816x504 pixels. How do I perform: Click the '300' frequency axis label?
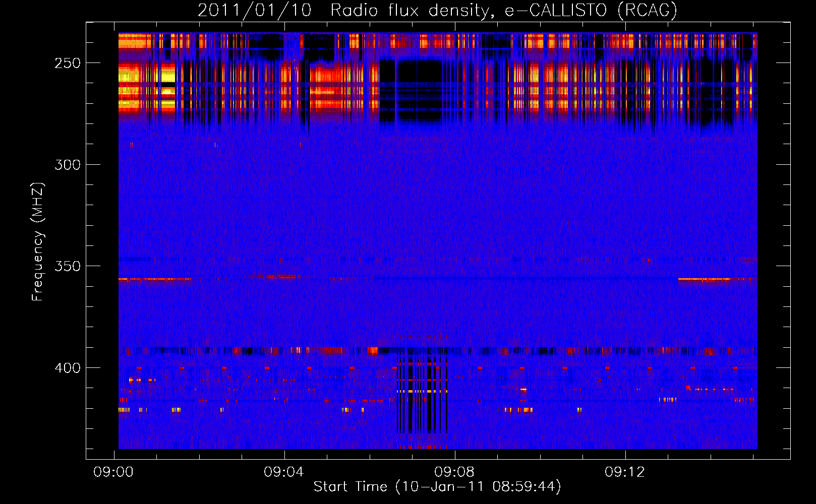pos(68,165)
